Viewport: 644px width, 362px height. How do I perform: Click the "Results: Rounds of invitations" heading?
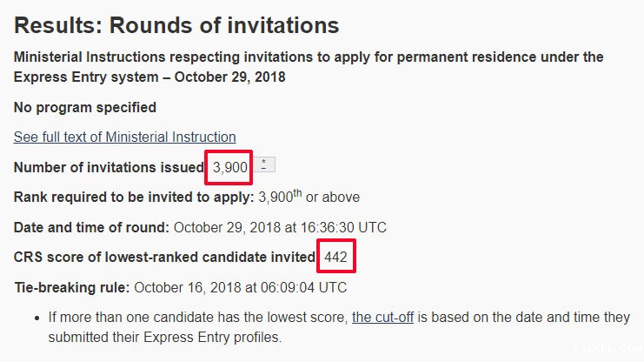click(176, 25)
